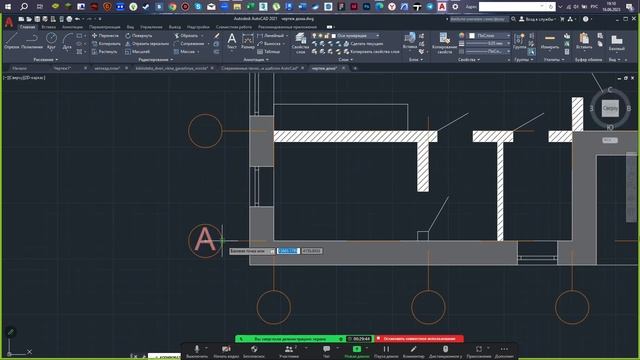Open Zoom Chat
The height and width of the screenshot is (360, 640).
pyautogui.click(x=327, y=351)
